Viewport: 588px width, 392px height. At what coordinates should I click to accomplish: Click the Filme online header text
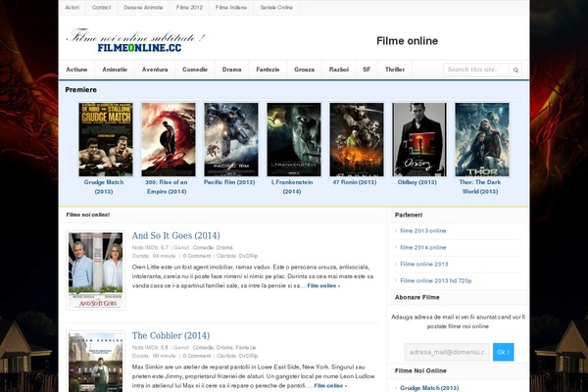[408, 41]
